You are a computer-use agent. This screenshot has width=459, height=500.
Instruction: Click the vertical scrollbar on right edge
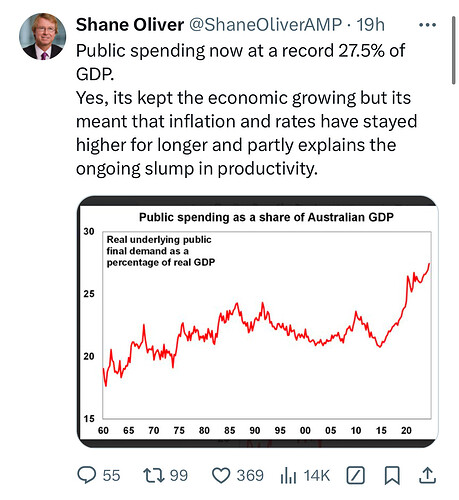454,50
